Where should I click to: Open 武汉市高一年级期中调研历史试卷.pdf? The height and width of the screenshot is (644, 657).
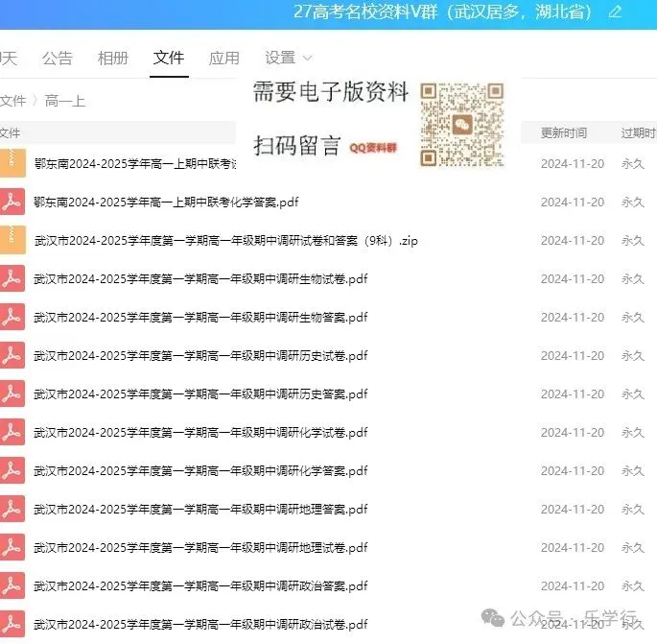(x=200, y=355)
